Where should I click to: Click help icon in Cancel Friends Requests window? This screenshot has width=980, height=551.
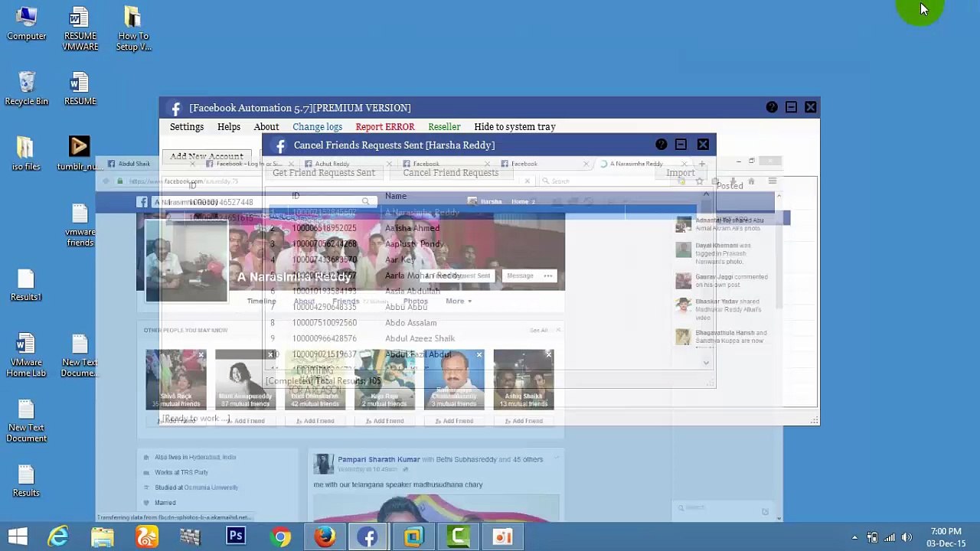661,145
